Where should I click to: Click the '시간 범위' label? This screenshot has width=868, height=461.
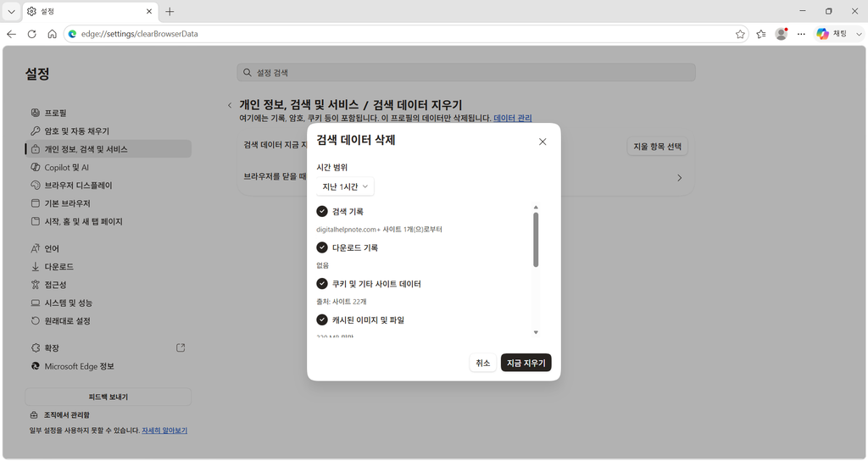tap(332, 167)
